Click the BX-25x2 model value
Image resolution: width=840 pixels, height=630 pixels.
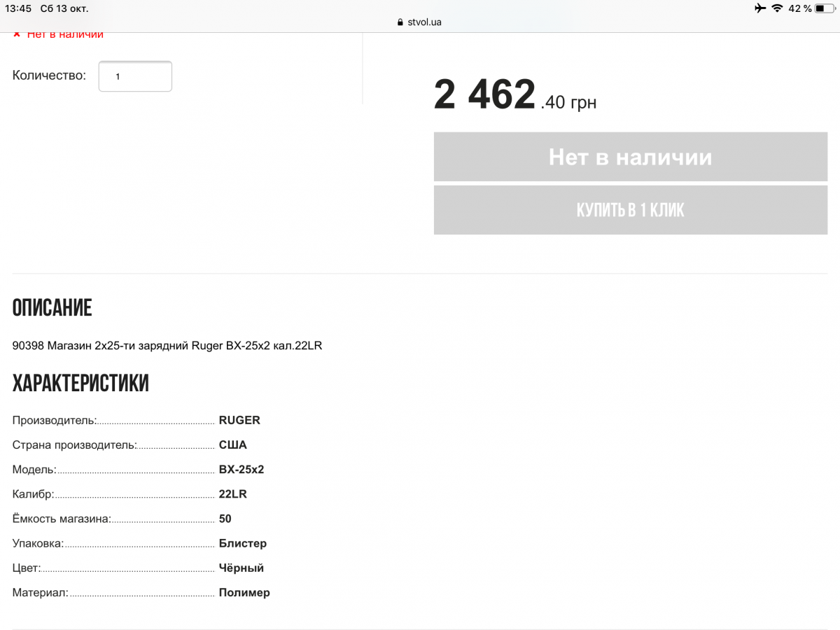tap(241, 469)
